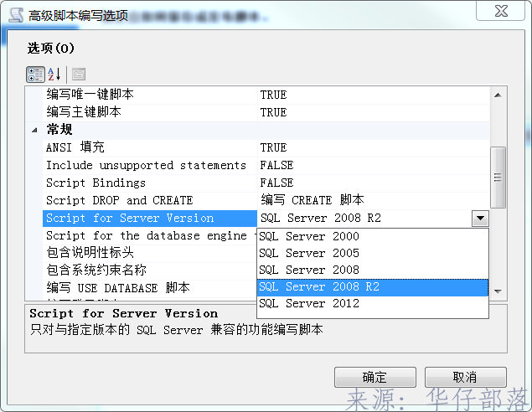Screen dimensions: 532x412
Task: Click the dialog title bar app icon
Action: [15, 14]
